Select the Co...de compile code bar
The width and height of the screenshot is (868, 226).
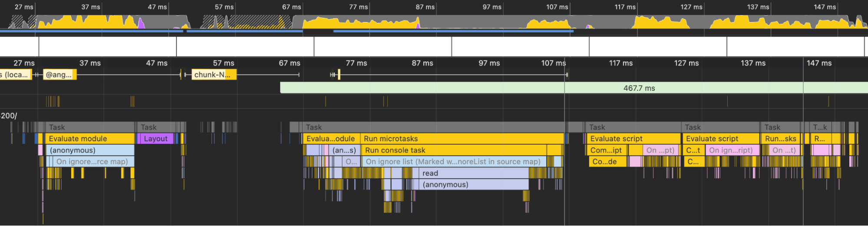608,162
